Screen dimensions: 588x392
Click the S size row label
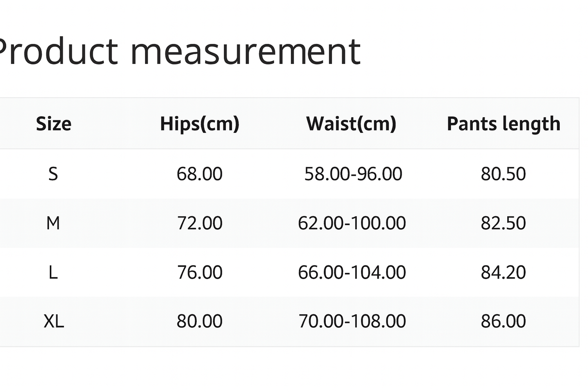(53, 174)
